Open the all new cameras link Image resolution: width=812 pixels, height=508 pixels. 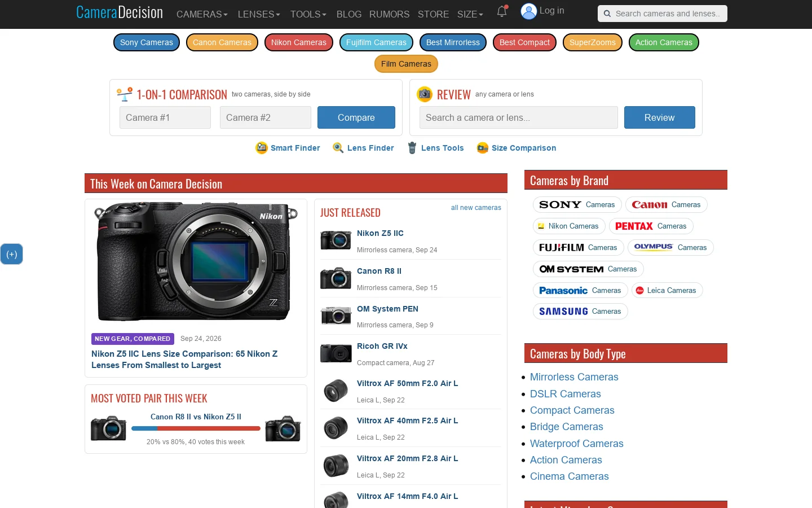pos(476,208)
